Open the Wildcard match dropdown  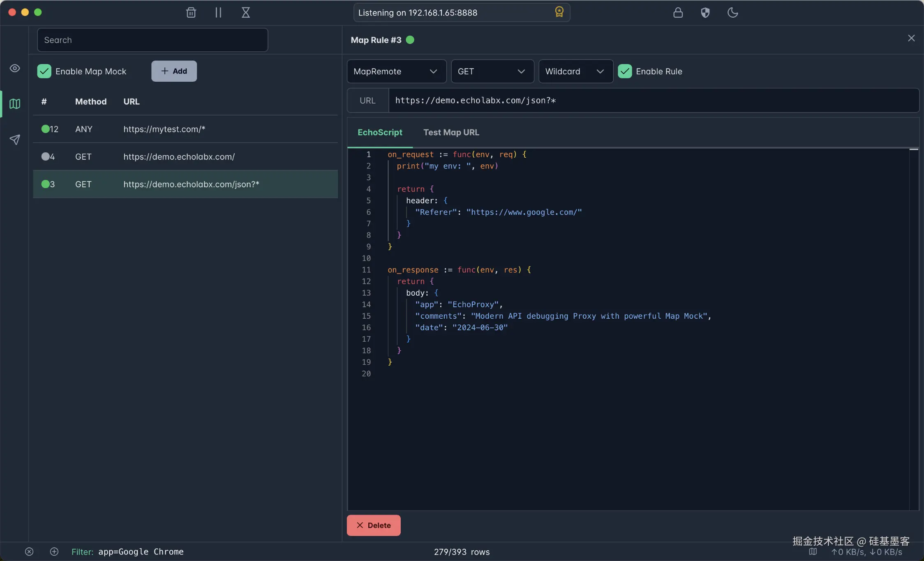(x=575, y=71)
